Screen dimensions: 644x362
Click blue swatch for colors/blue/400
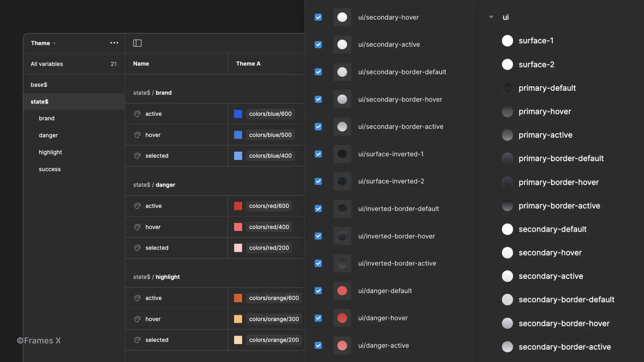pyautogui.click(x=238, y=156)
